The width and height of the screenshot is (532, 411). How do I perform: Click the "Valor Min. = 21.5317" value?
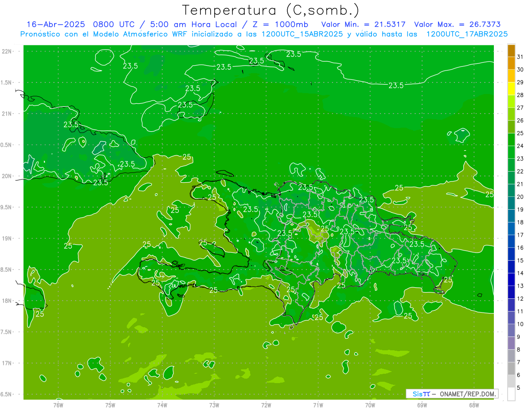pos(363,24)
